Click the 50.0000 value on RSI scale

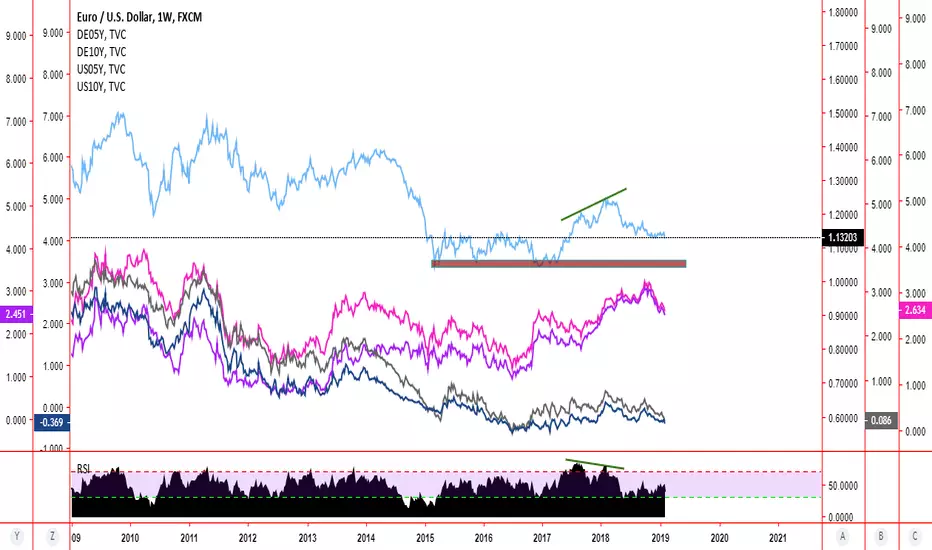(843, 486)
